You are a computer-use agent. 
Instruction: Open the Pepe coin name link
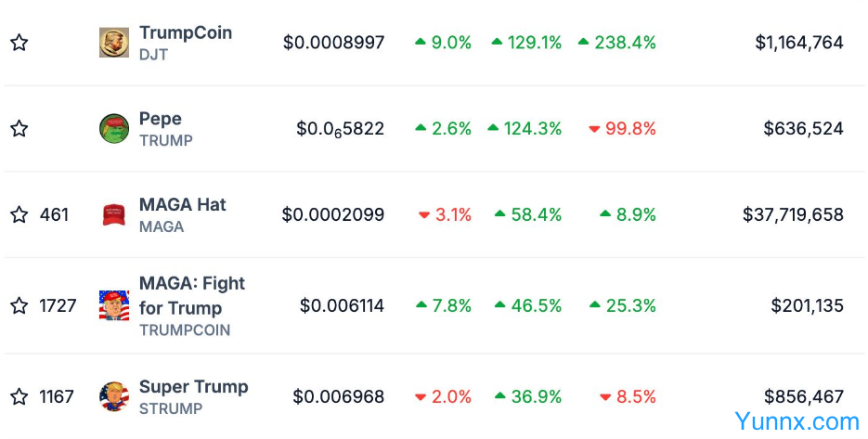[x=161, y=119]
